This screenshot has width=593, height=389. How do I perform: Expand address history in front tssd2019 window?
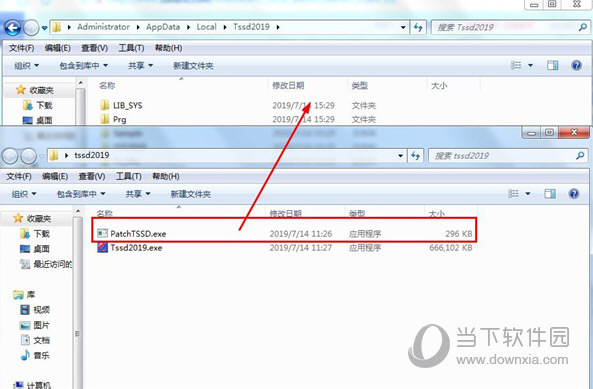click(x=401, y=156)
